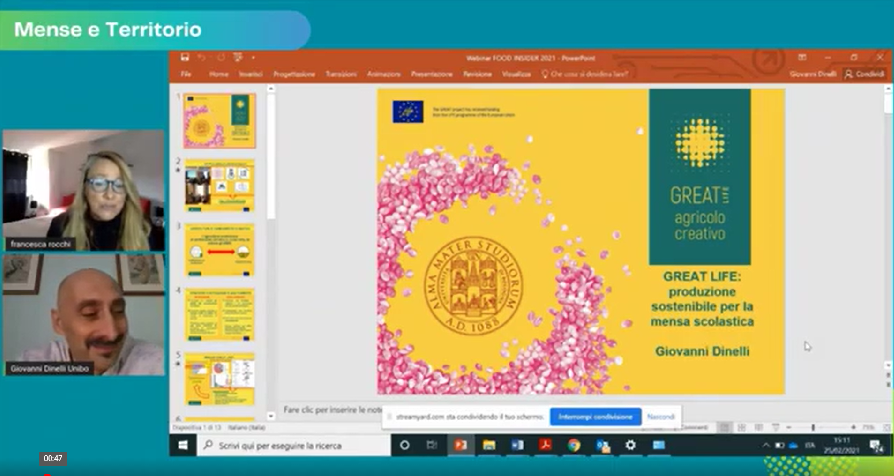Start Slide Show from the status bar icon
The width and height of the screenshot is (894, 476).
(775, 428)
